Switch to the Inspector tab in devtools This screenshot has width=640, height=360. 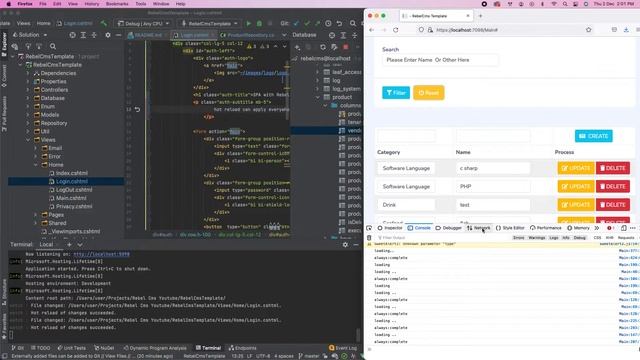click(390, 228)
